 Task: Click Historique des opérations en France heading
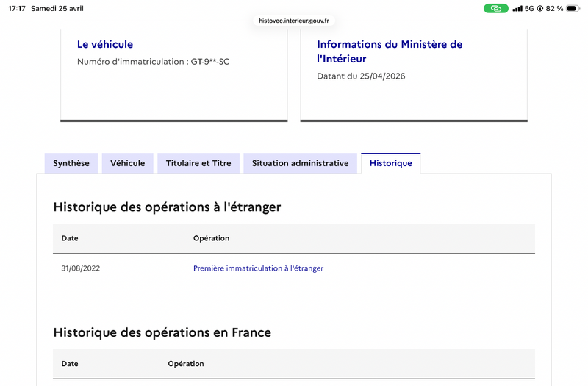(x=162, y=333)
